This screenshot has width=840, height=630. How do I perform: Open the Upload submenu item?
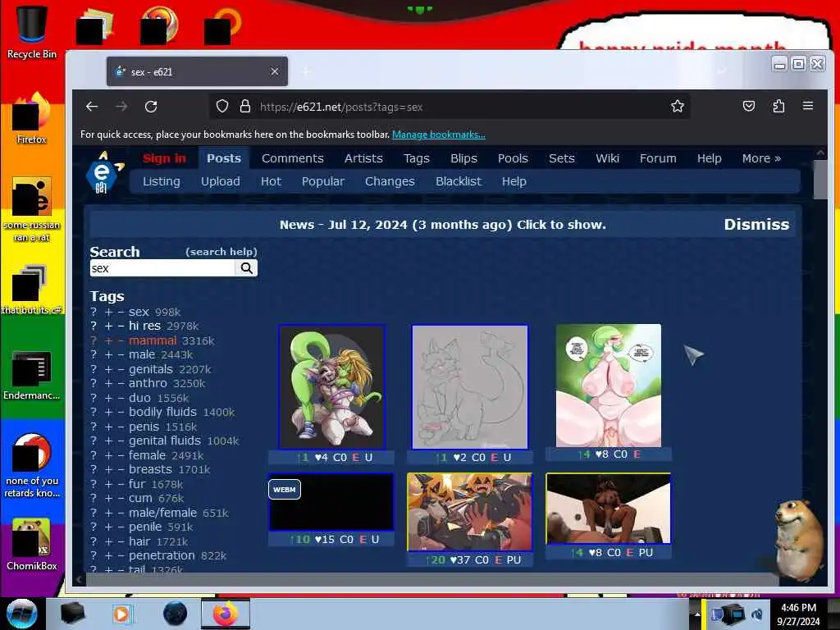tap(220, 181)
